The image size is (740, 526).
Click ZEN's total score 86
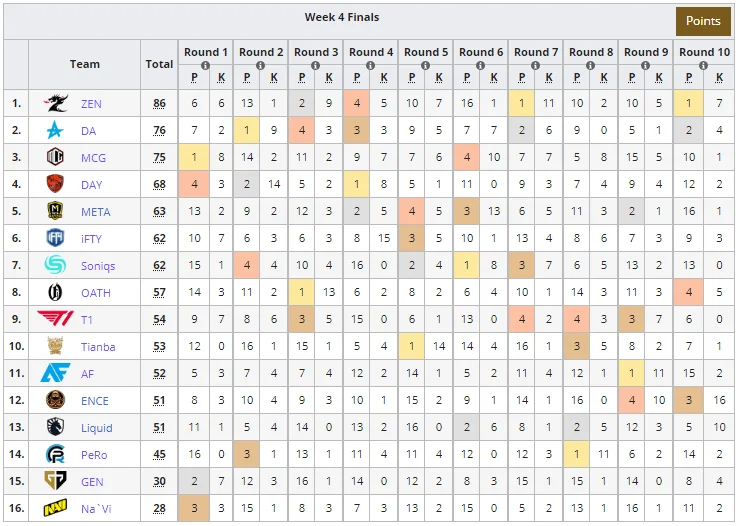pyautogui.click(x=160, y=103)
